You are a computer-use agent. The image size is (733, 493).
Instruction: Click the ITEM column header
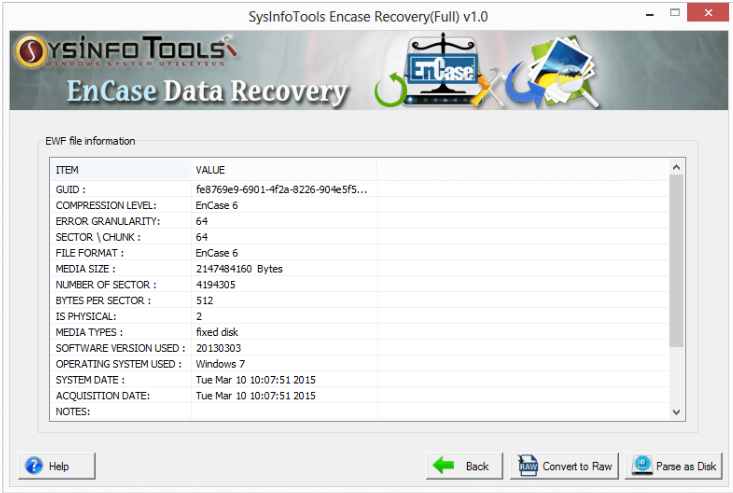pos(121,170)
